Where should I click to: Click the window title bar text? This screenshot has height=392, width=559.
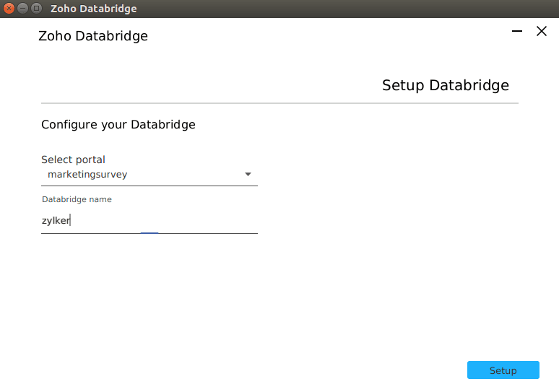pos(93,9)
